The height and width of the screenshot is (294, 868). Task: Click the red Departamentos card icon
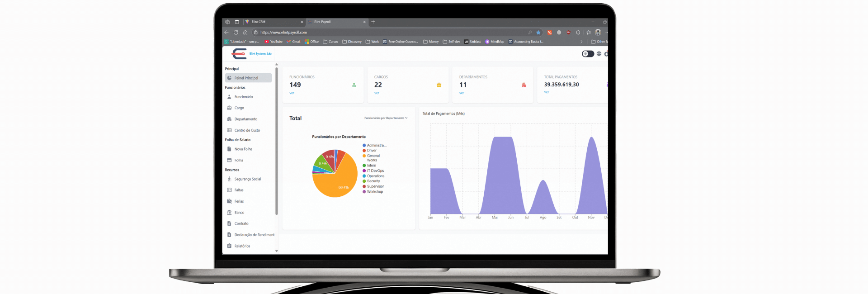tap(524, 85)
